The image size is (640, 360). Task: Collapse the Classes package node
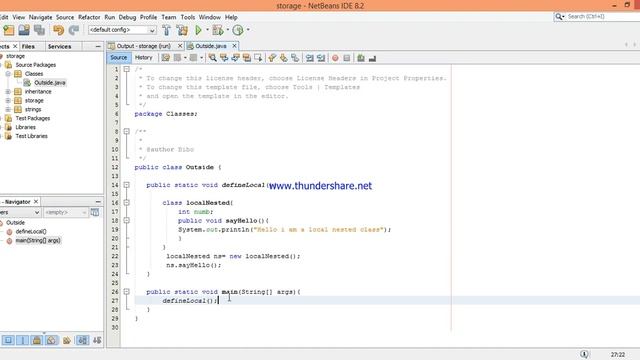8,74
